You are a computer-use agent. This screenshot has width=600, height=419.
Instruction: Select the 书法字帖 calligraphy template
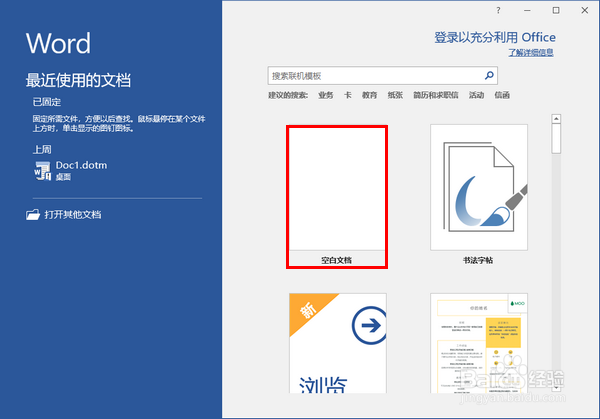point(479,187)
